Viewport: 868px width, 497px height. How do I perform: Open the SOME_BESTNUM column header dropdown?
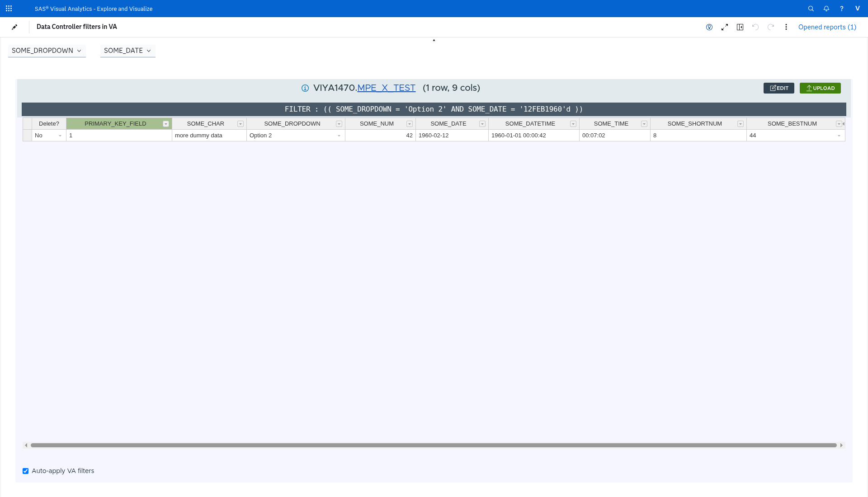pyautogui.click(x=839, y=124)
